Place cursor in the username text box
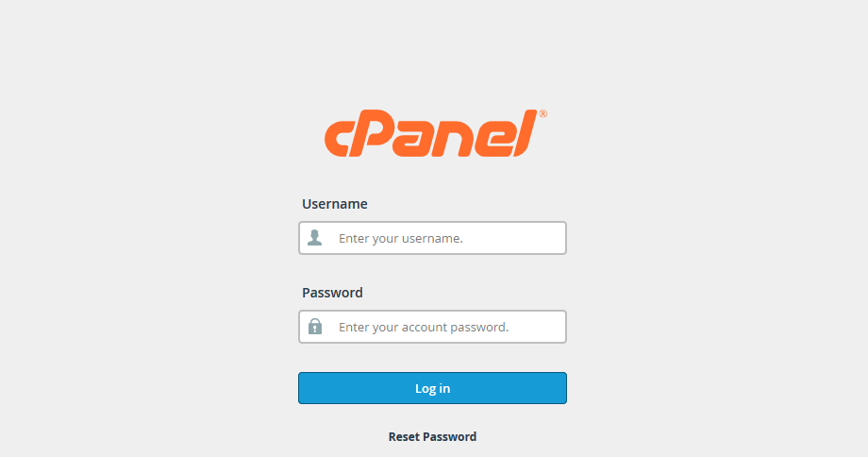The height and width of the screenshot is (457, 868). (432, 238)
